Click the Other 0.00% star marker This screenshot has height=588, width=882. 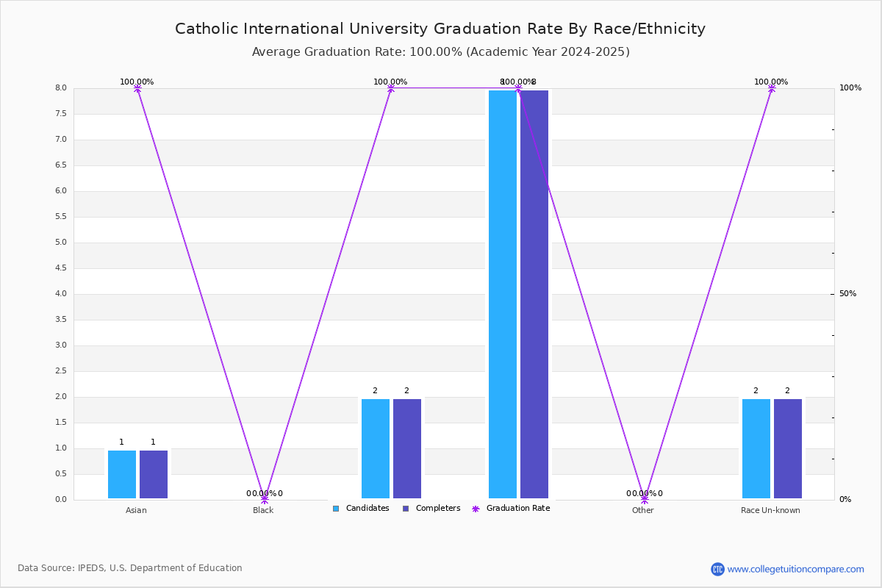point(645,500)
